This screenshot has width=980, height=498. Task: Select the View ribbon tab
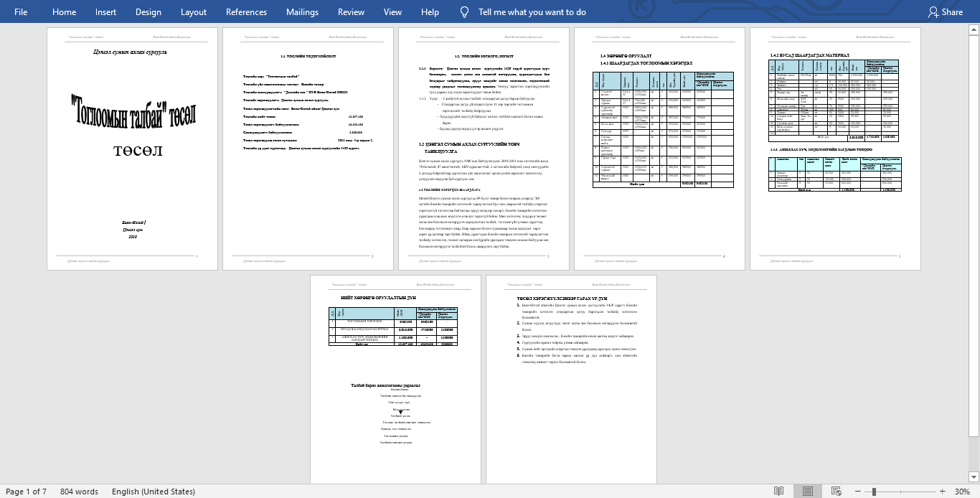pos(392,11)
